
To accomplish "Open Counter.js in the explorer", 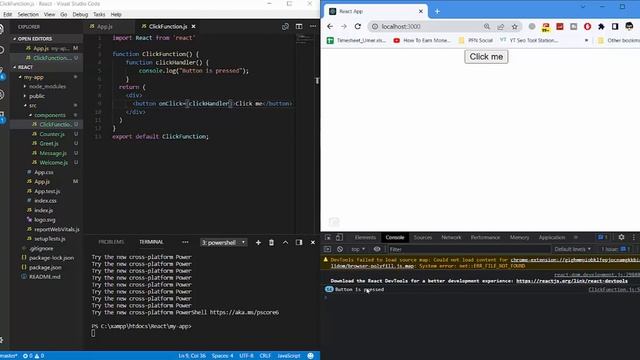I will point(51,134).
